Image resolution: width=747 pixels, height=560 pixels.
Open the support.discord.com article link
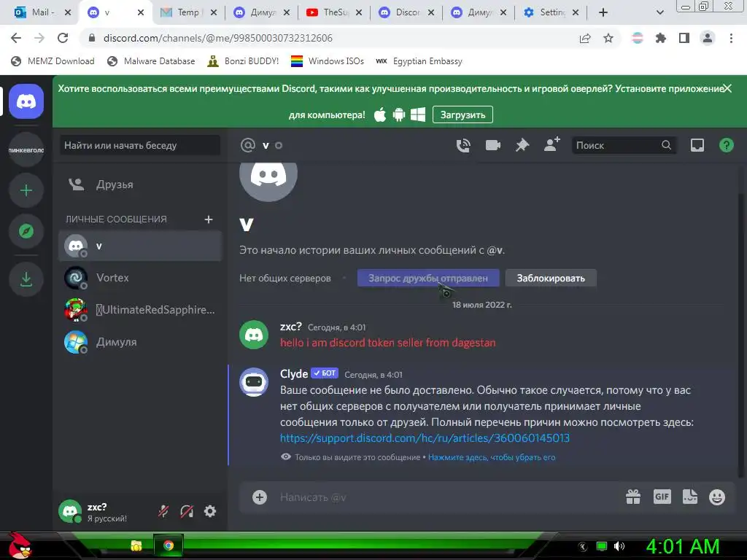pyautogui.click(x=425, y=438)
